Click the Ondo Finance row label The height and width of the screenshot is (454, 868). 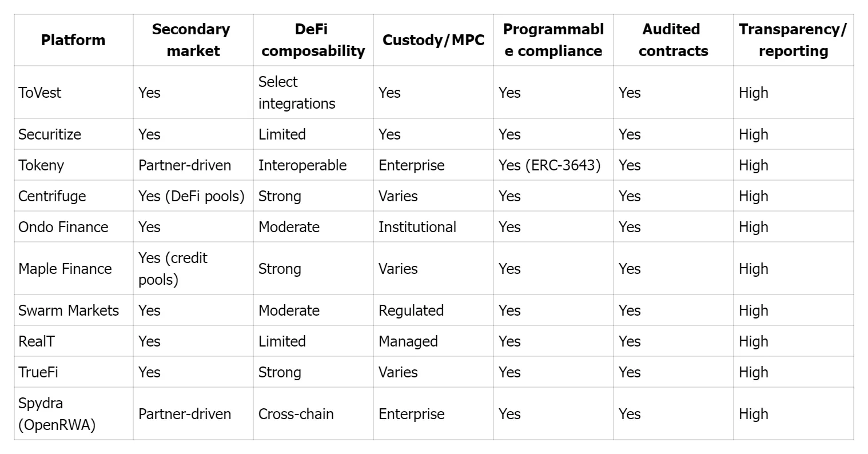(63, 227)
